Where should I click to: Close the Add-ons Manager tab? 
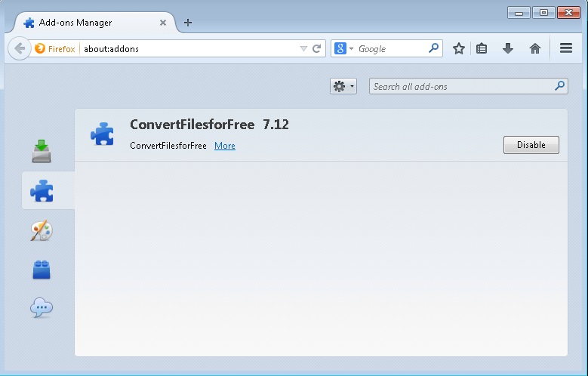(163, 23)
